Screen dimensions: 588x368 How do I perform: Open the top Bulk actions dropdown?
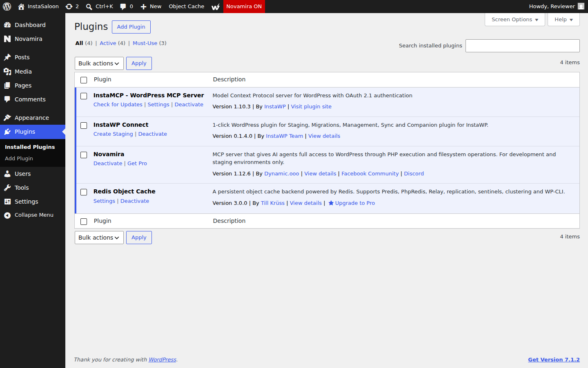click(x=99, y=63)
